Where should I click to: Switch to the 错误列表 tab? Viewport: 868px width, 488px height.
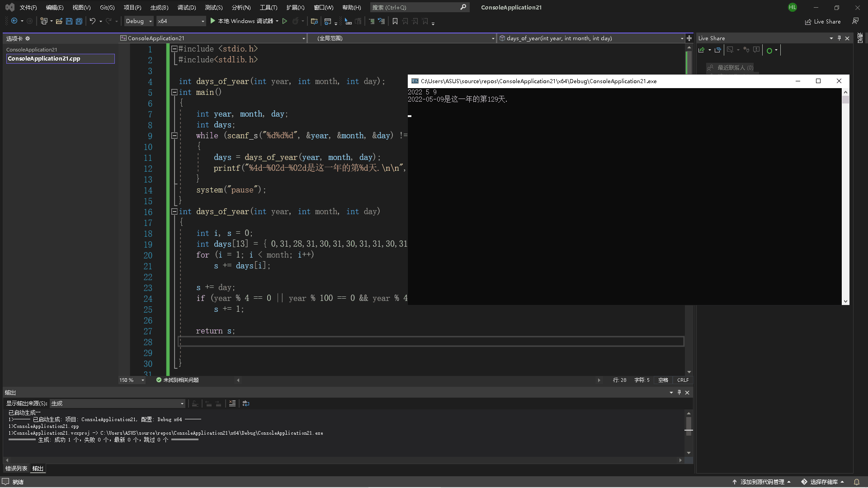click(x=16, y=469)
